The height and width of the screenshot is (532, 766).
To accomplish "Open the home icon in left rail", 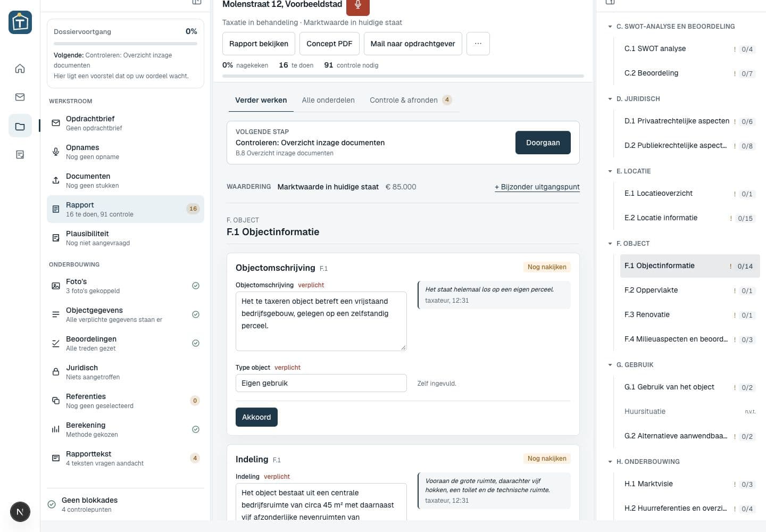I will tap(20, 69).
